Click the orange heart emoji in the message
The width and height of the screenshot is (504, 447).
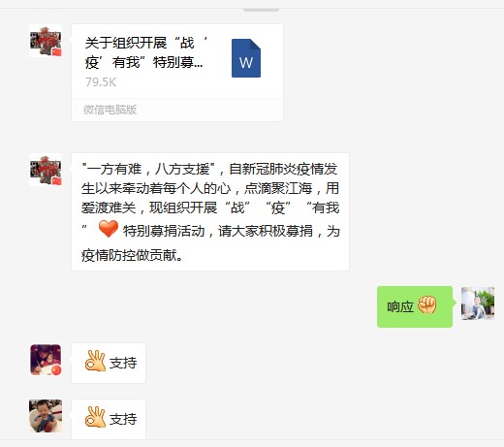tap(109, 229)
